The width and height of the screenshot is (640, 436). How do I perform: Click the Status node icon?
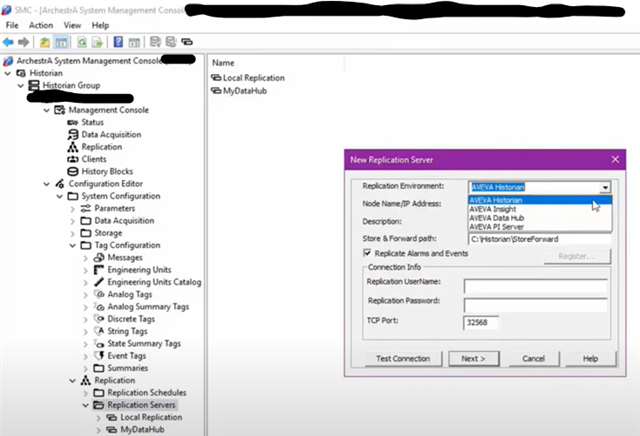(x=73, y=122)
